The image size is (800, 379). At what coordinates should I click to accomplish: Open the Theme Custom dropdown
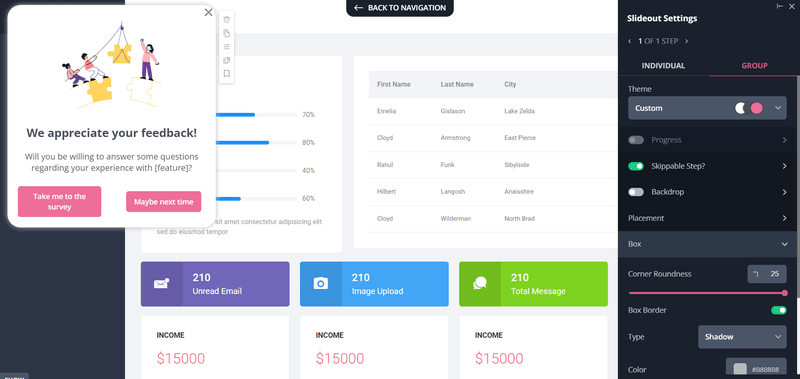pyautogui.click(x=707, y=108)
